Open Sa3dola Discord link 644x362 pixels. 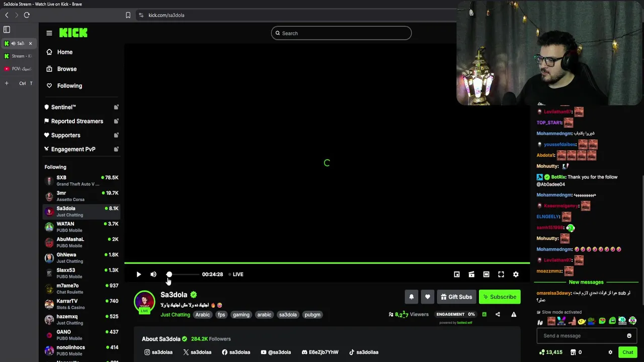(x=320, y=352)
